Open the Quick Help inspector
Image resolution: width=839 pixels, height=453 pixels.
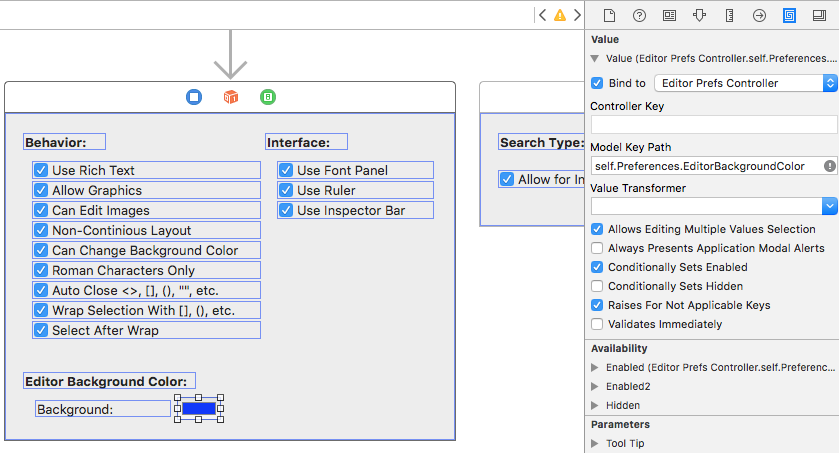(639, 16)
